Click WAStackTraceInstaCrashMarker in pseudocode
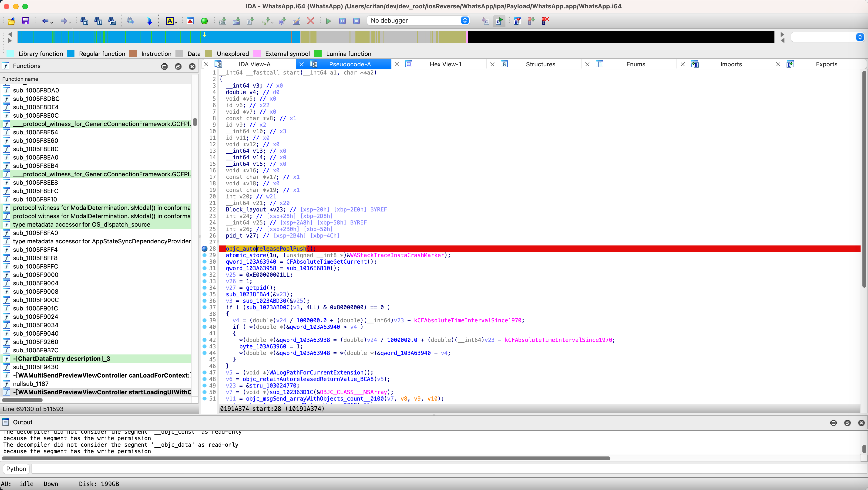The height and width of the screenshot is (490, 868). click(x=397, y=255)
